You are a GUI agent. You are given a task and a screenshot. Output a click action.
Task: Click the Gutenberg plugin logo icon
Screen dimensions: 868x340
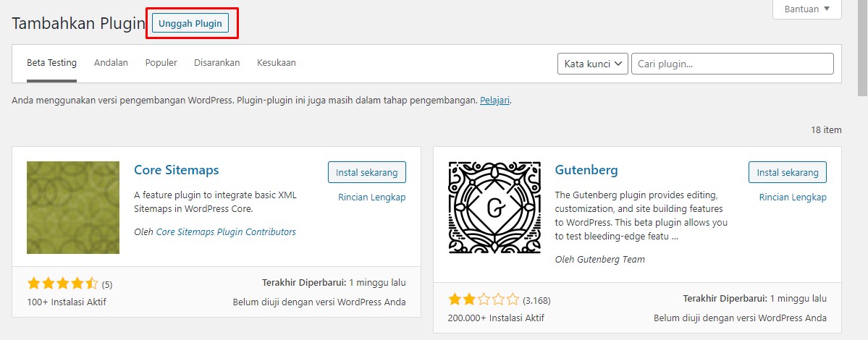pyautogui.click(x=494, y=208)
